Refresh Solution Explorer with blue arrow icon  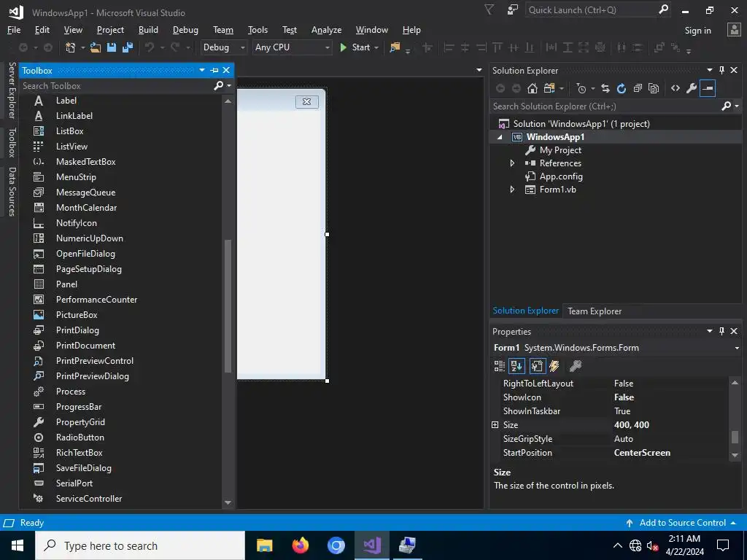(x=622, y=88)
